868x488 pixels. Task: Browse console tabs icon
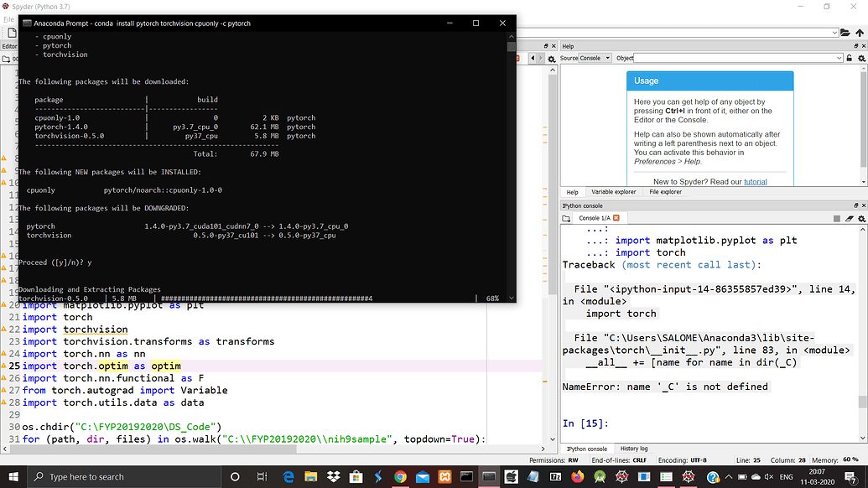pos(568,218)
